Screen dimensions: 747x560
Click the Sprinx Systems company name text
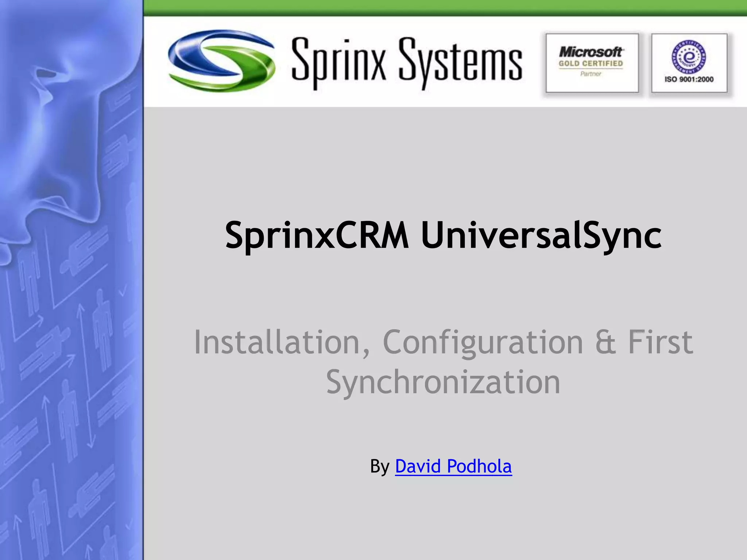point(407,63)
